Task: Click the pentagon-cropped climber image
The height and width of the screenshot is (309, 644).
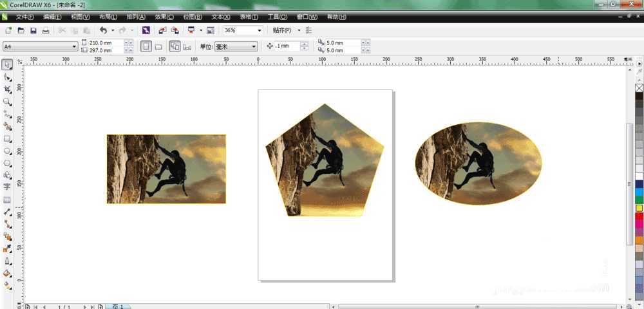Action: [325, 161]
